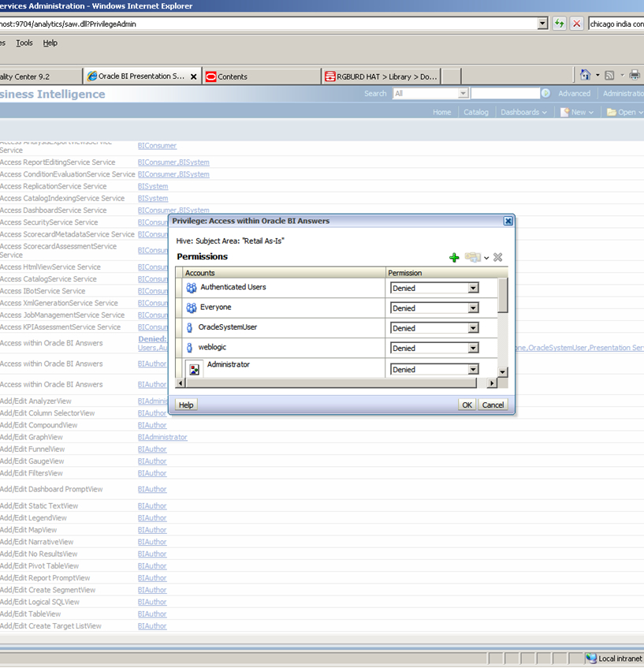Click the browser refresh icon
The width and height of the screenshot is (644, 668).
559,24
